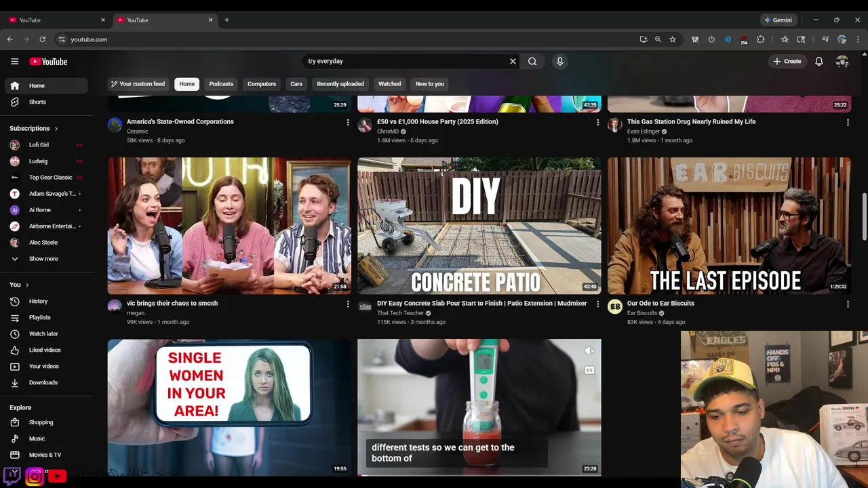The image size is (868, 488).
Task: Open The Last Episode Ear Biscuits thumbnail
Action: 729,226
